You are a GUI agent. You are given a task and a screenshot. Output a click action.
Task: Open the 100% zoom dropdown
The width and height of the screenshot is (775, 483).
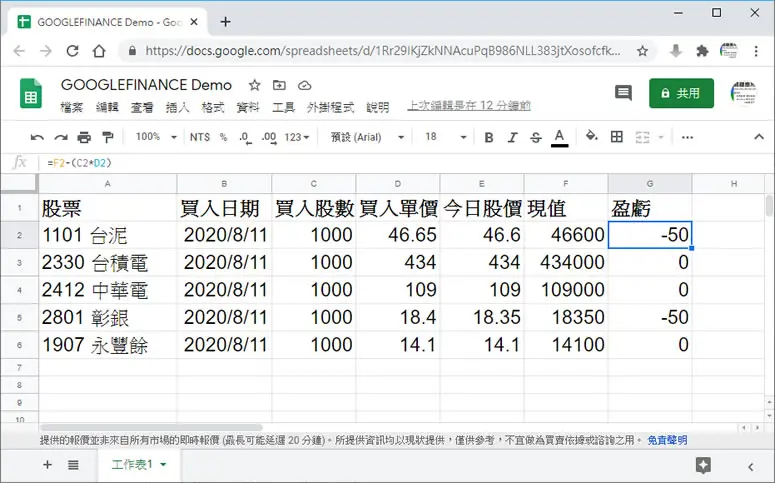pyautogui.click(x=156, y=137)
